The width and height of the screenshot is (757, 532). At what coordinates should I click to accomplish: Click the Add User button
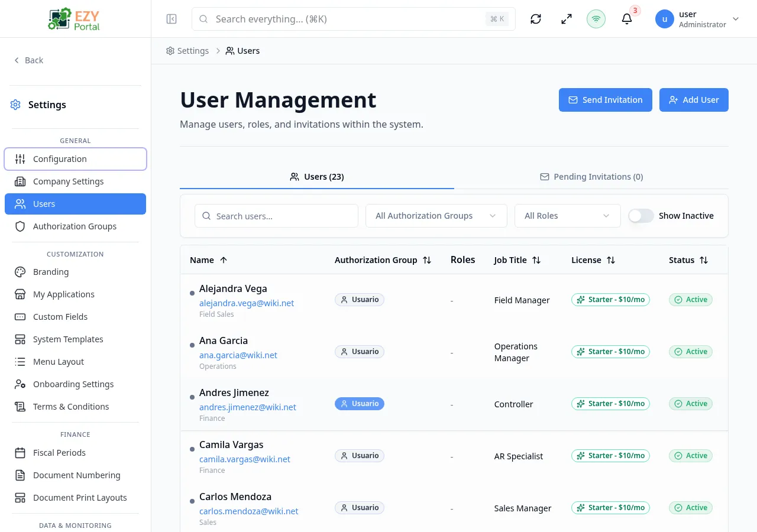(694, 100)
